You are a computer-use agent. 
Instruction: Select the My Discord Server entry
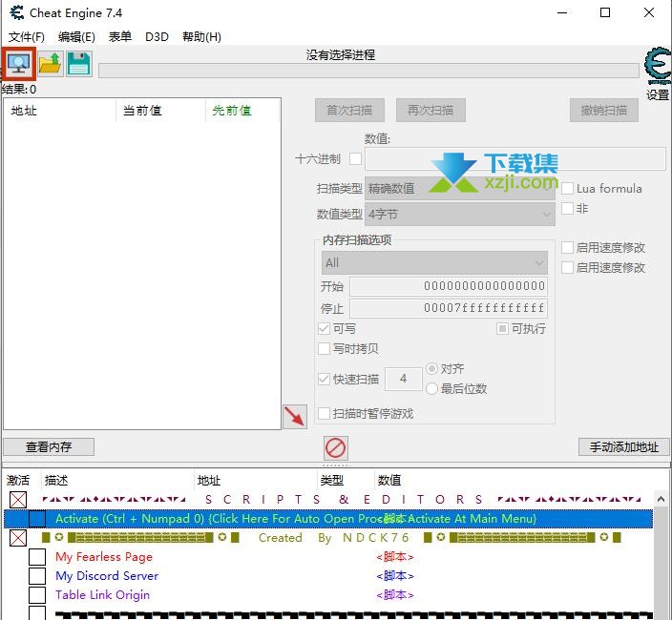click(107, 576)
